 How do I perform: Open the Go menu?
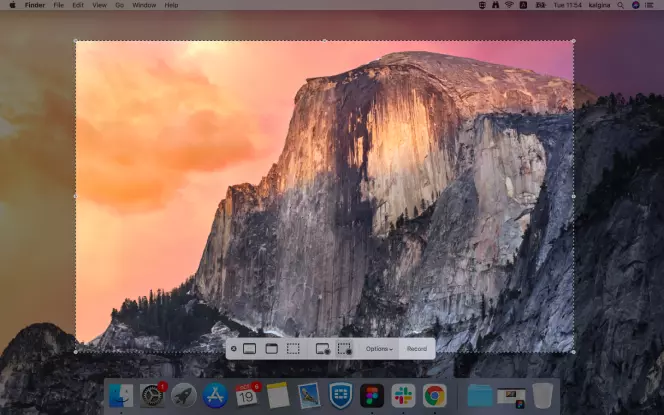pos(119,5)
